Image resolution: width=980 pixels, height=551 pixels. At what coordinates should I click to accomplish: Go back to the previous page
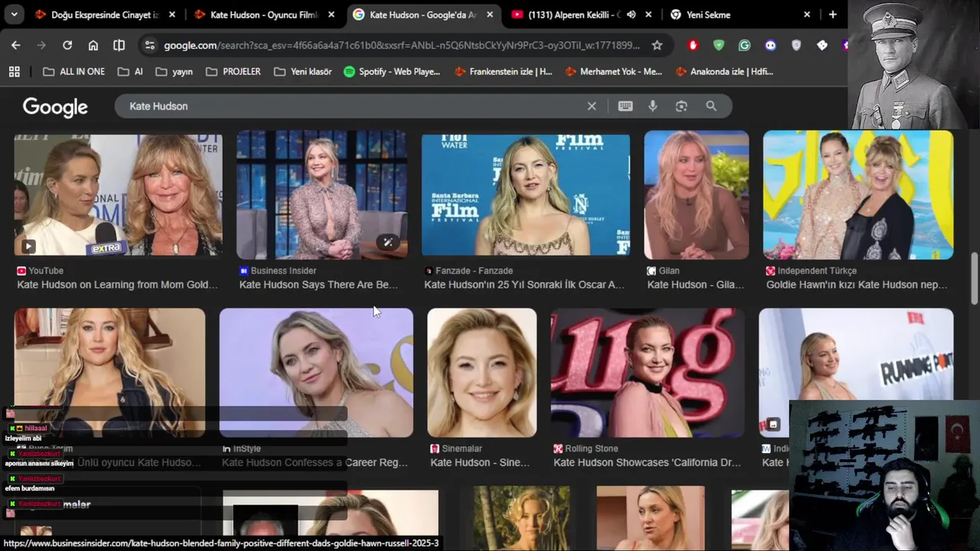(15, 45)
